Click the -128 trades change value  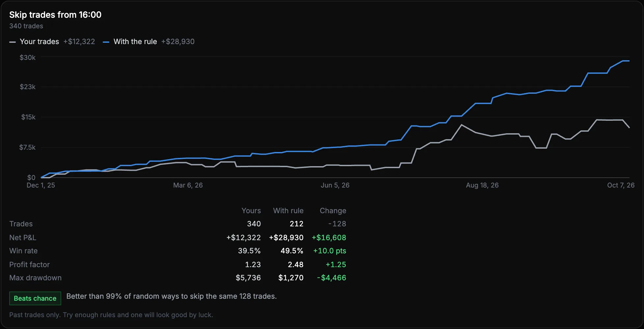[x=337, y=224]
